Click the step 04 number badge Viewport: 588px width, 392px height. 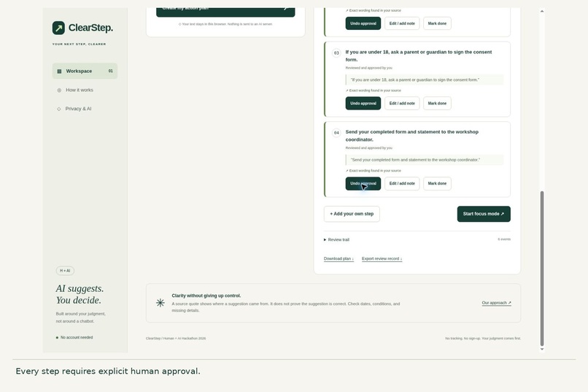[x=336, y=133]
